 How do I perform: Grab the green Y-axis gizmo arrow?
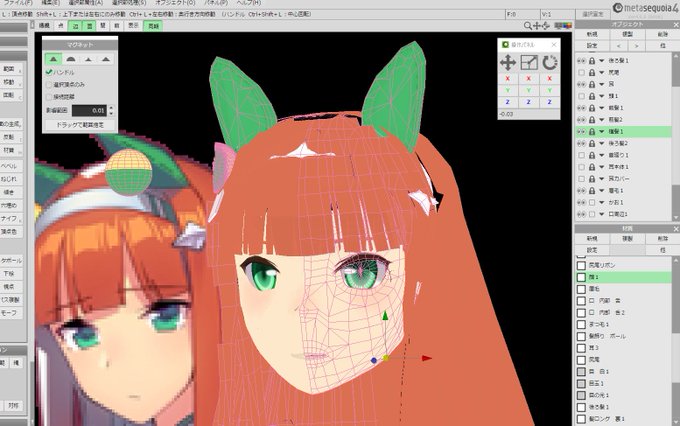(x=385, y=316)
